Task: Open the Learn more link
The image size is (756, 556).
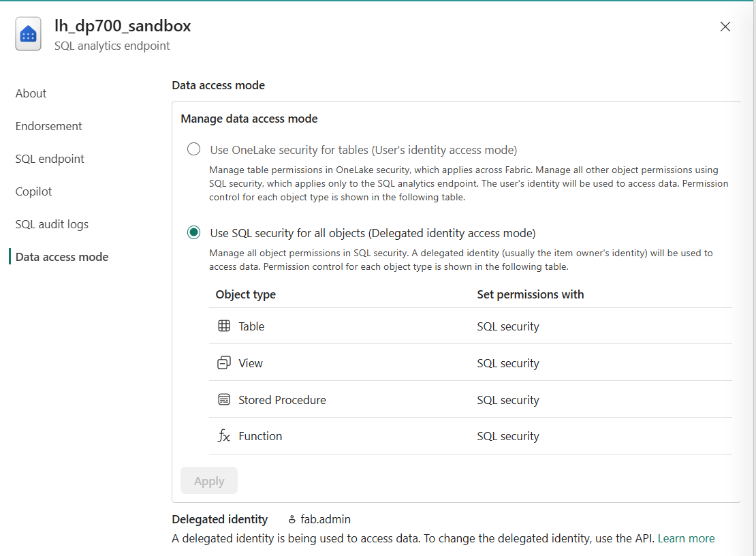Action: (x=686, y=538)
